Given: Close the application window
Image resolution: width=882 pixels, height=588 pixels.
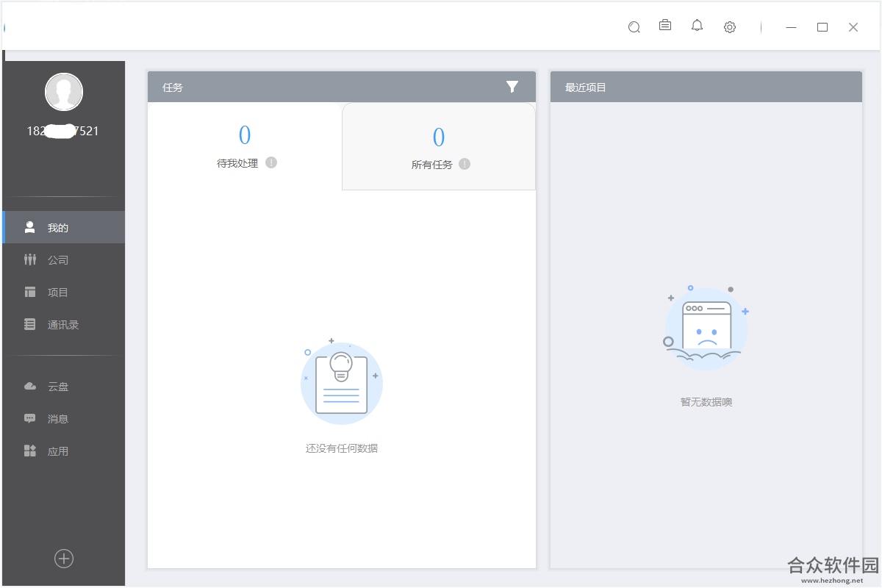Looking at the screenshot, I should pos(853,27).
